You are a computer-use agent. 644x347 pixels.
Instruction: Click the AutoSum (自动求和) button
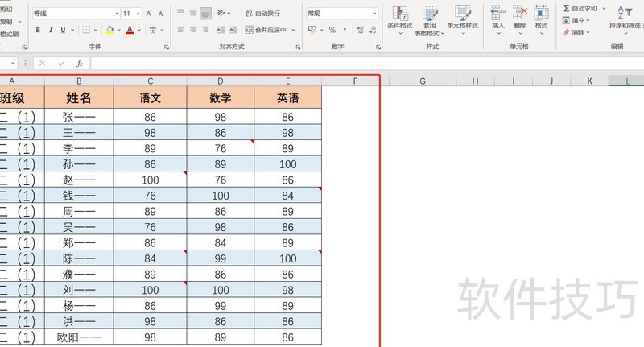[x=580, y=8]
